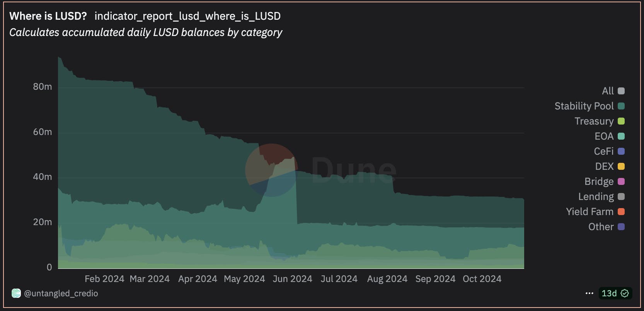Click the 80m y-axis label
The width and height of the screenshot is (644, 311).
(43, 87)
